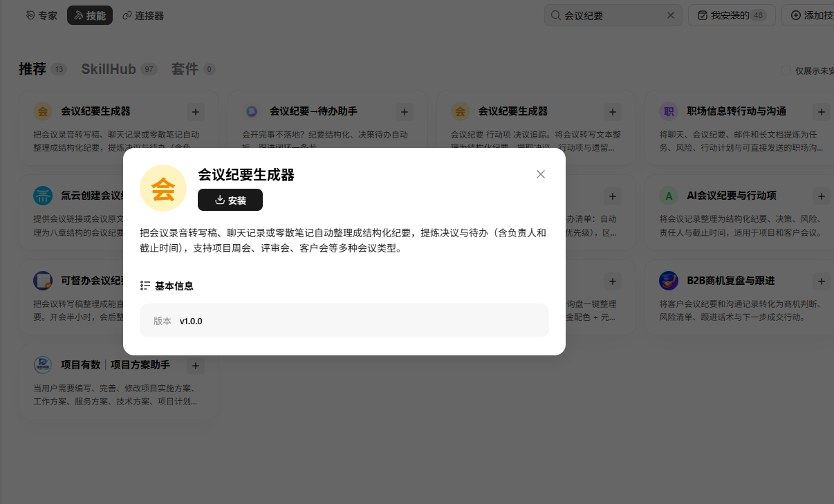
Task: Click the 可督办会议纪要 card icon
Action: [x=43, y=281]
